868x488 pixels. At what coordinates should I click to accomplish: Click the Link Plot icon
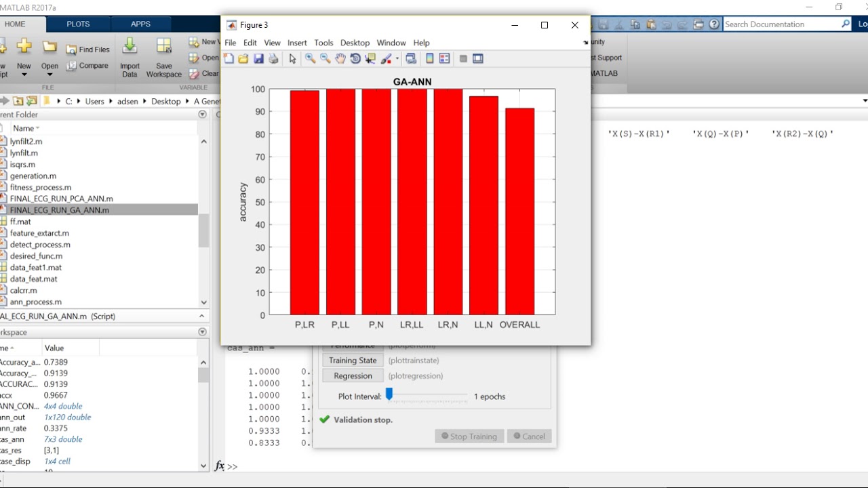coord(411,59)
